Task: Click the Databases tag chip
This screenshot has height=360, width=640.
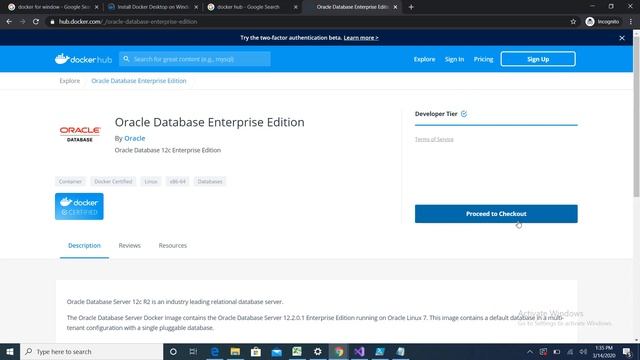Action: (210, 181)
